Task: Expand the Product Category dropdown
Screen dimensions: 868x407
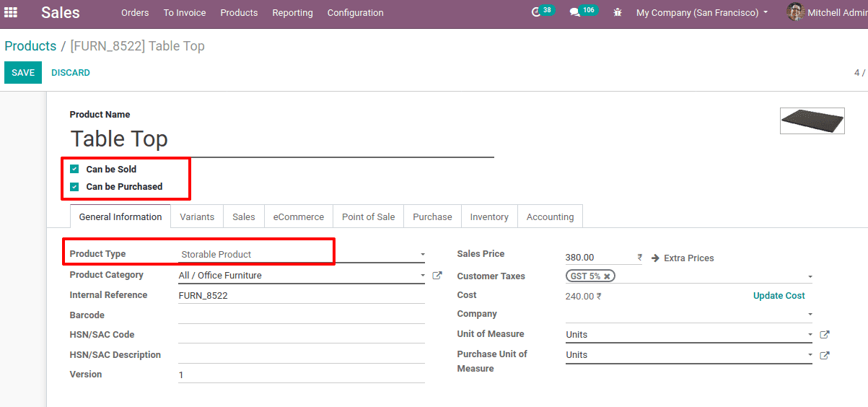Action: (x=423, y=276)
